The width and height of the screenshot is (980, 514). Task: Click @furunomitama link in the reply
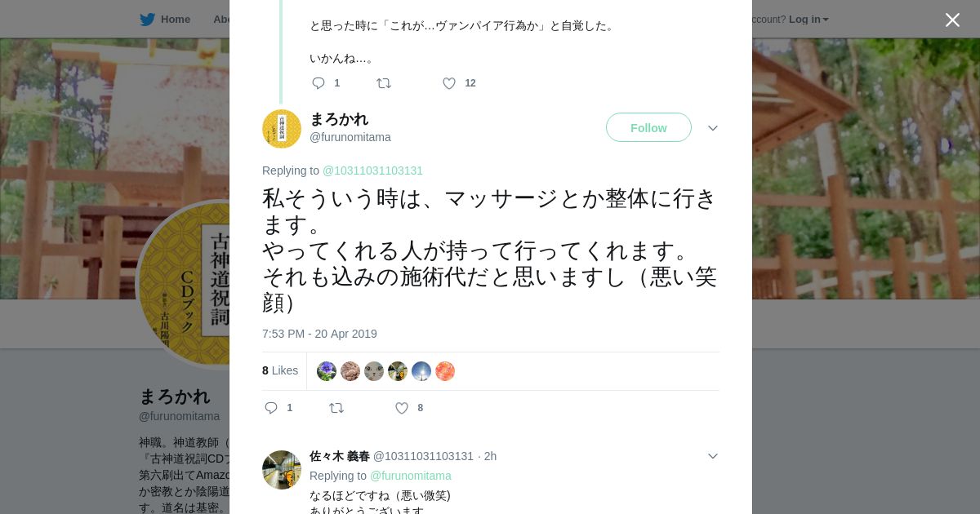[x=410, y=476]
